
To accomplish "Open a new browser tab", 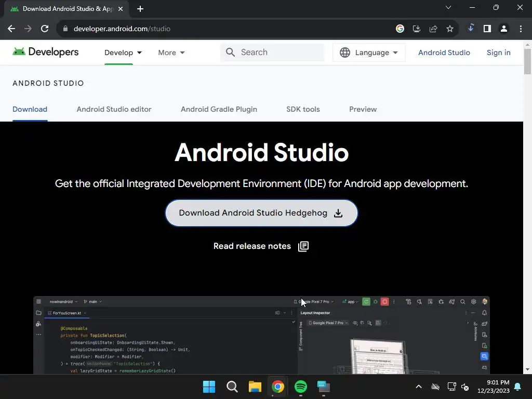I will pos(140,9).
